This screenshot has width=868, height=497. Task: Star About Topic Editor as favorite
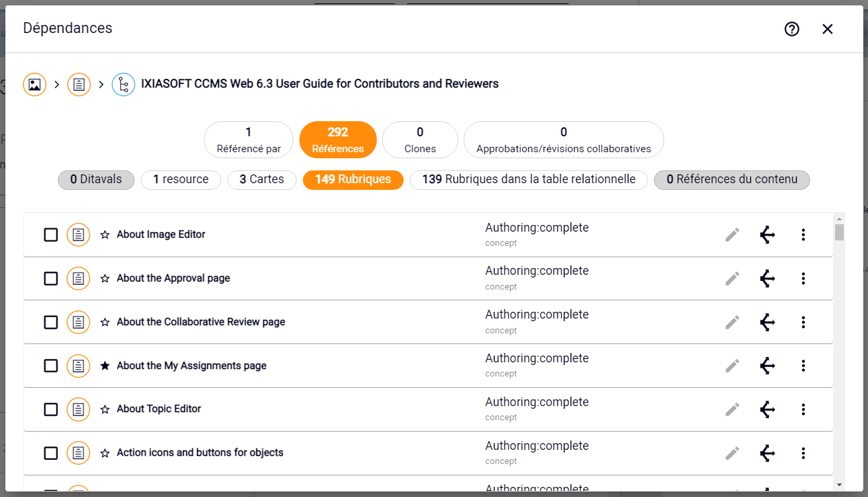[x=105, y=409]
